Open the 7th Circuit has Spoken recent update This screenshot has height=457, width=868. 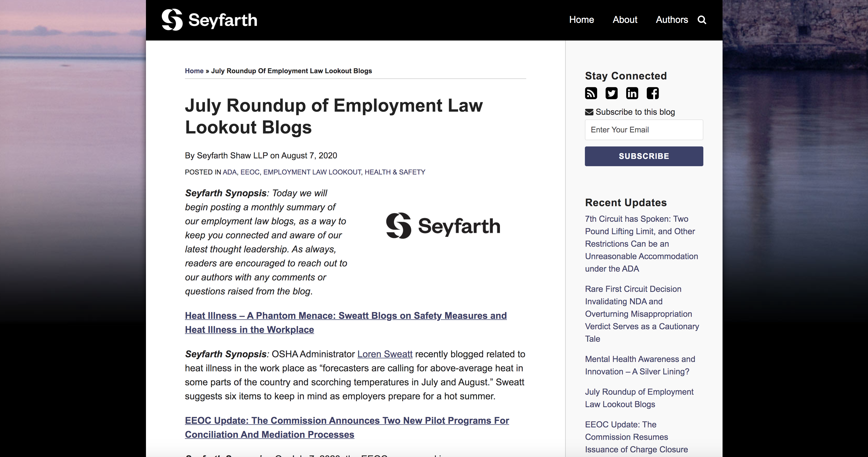[x=642, y=244]
